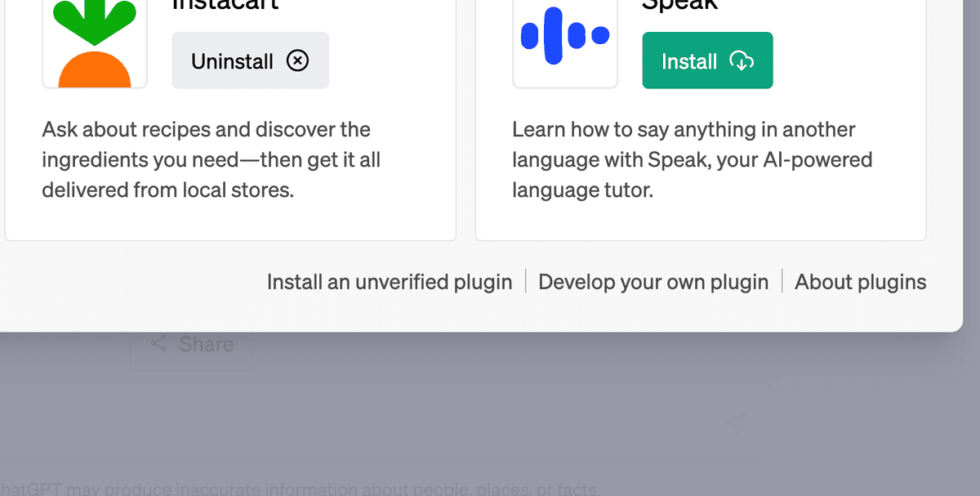Open the About plugins link

[861, 282]
